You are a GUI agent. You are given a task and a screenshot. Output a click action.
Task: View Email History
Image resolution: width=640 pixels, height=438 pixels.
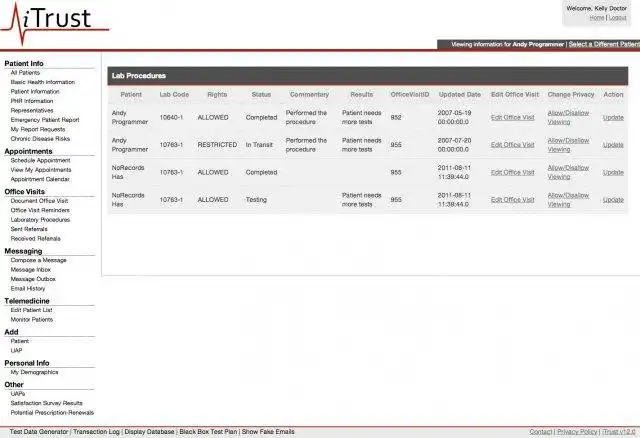[x=28, y=288]
